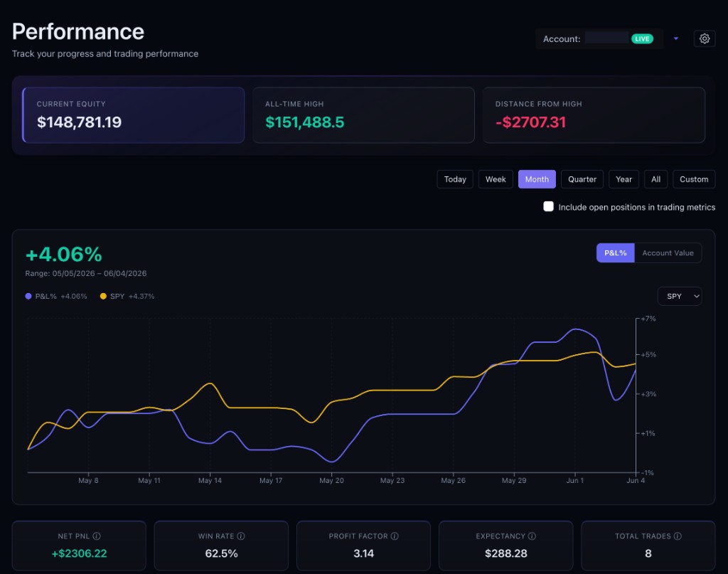Image resolution: width=728 pixels, height=574 pixels.
Task: Show info for Expectancy metric
Action: pos(532,536)
